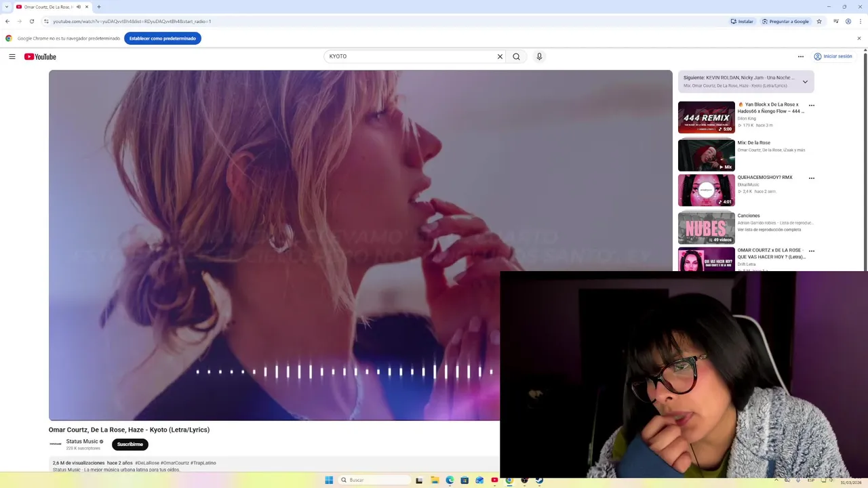Open the Chrome profile avatar icon
Screen dimensions: 868x488
click(x=848, y=22)
